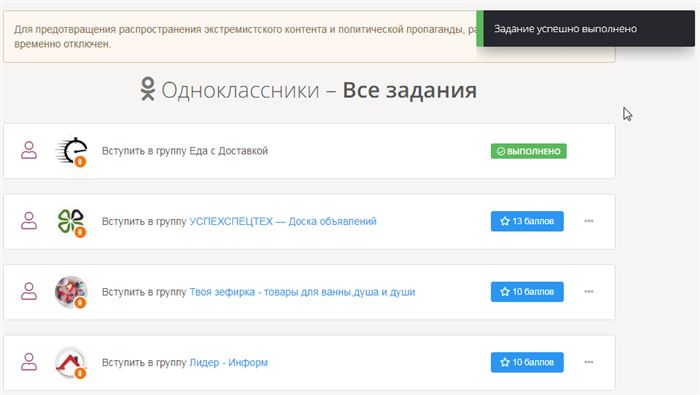Click 10 баллов button for Твоя зефирка
The height and width of the screenshot is (395, 700).
point(527,291)
